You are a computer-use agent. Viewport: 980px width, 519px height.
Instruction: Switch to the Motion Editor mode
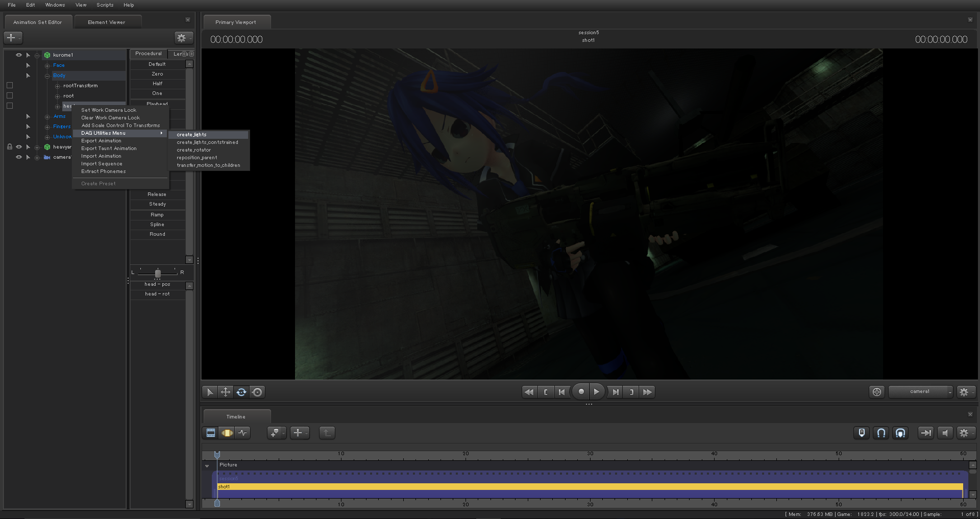[x=227, y=433]
